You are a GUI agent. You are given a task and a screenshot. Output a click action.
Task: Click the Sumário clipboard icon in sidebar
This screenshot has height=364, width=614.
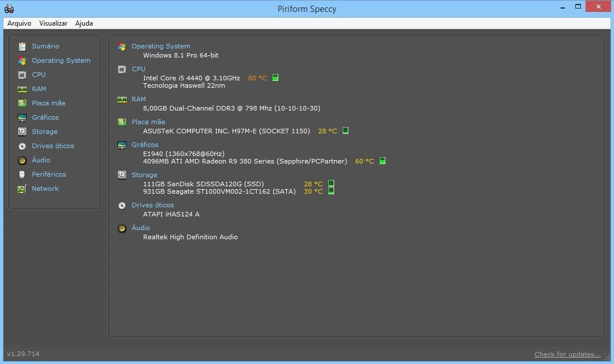click(22, 47)
